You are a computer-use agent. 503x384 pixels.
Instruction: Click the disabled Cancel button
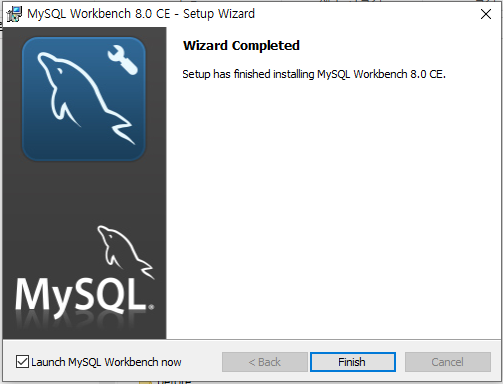[x=448, y=362]
